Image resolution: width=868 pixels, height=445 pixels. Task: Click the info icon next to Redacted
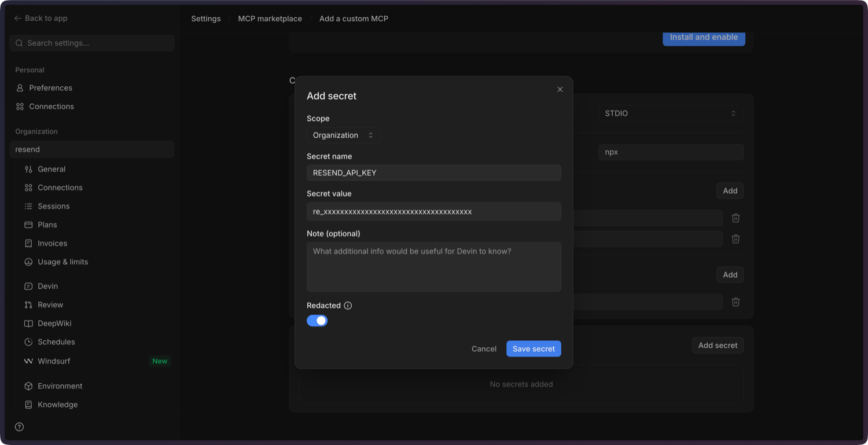348,306
